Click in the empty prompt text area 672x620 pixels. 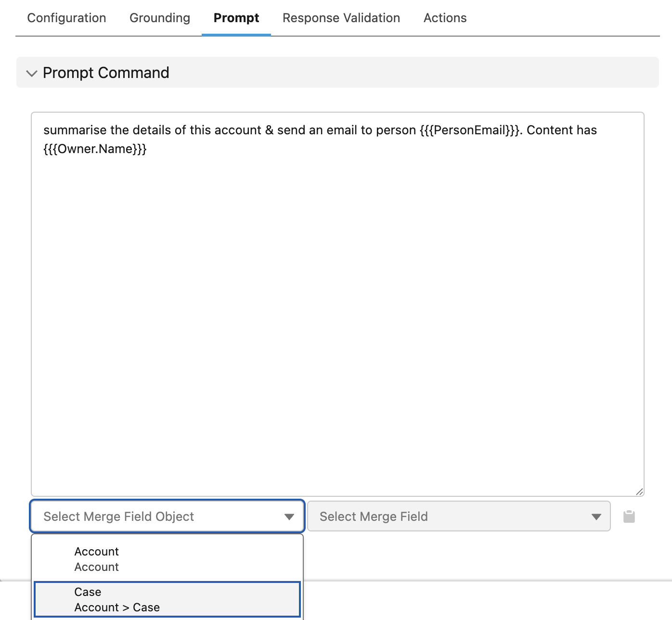337,313
